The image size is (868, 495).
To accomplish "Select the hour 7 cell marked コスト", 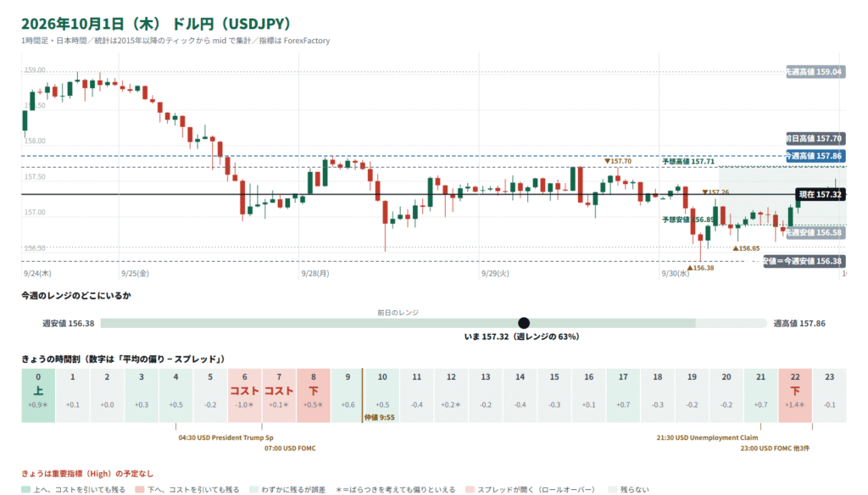I will click(x=279, y=395).
